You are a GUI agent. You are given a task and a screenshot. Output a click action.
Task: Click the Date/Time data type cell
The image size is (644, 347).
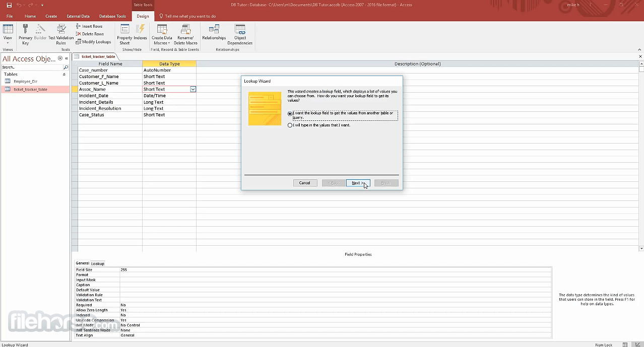169,96
